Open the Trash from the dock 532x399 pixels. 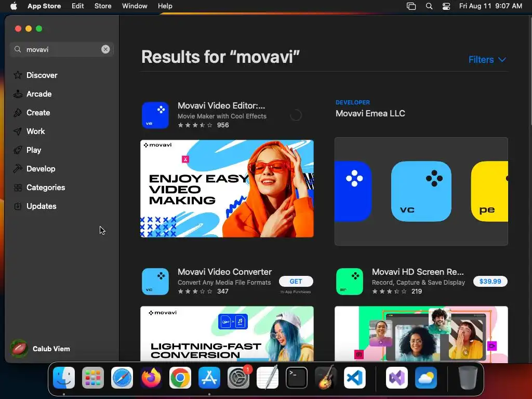coord(468,378)
